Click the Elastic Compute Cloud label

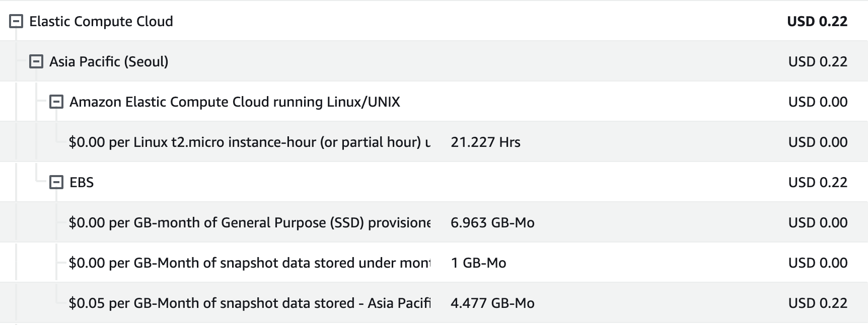pyautogui.click(x=101, y=21)
